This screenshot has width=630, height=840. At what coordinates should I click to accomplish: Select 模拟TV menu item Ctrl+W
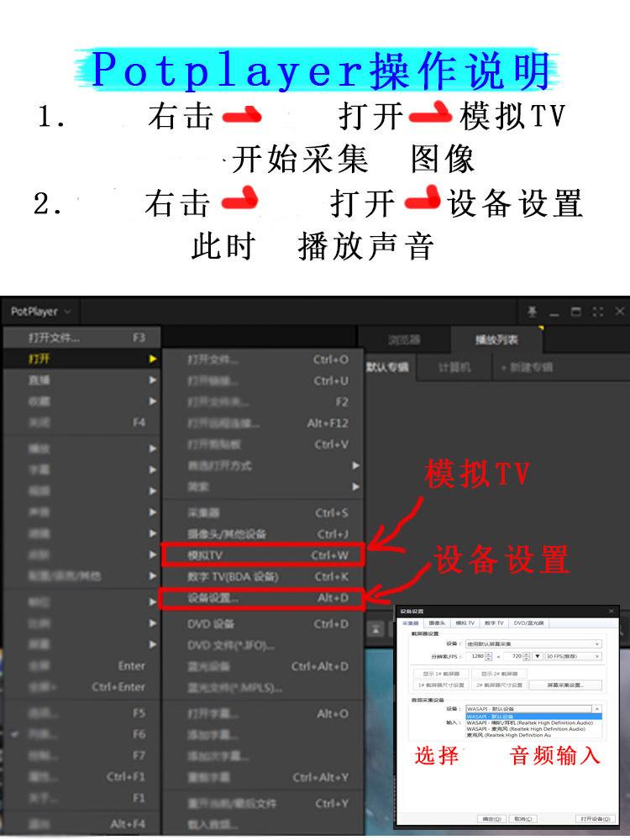[x=262, y=555]
